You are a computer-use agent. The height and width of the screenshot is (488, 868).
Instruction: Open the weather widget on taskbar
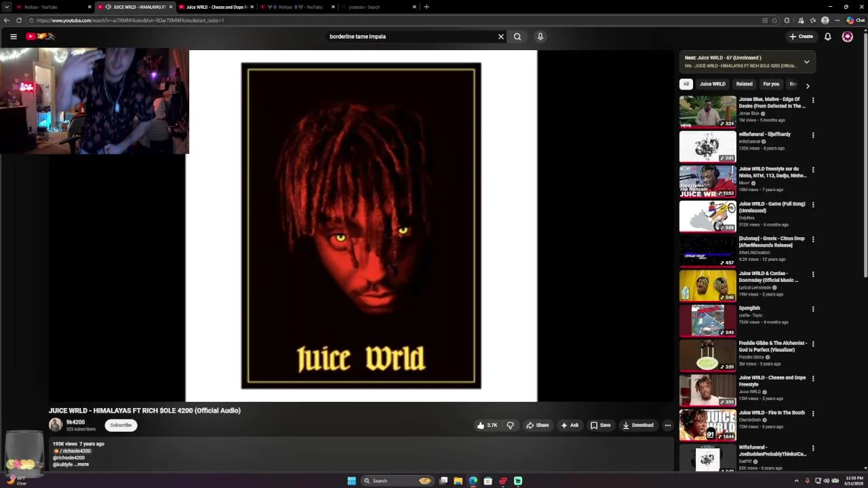(16, 481)
